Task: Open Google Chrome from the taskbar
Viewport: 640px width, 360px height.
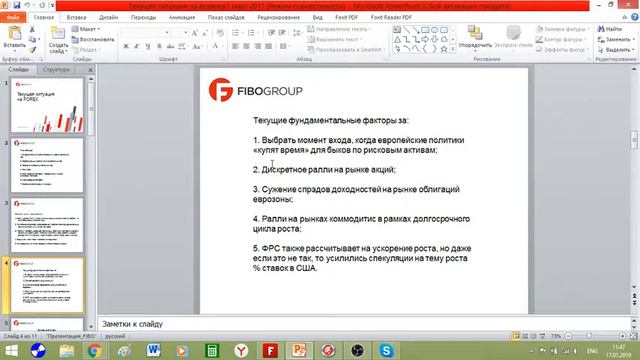Action: [x=94, y=351]
